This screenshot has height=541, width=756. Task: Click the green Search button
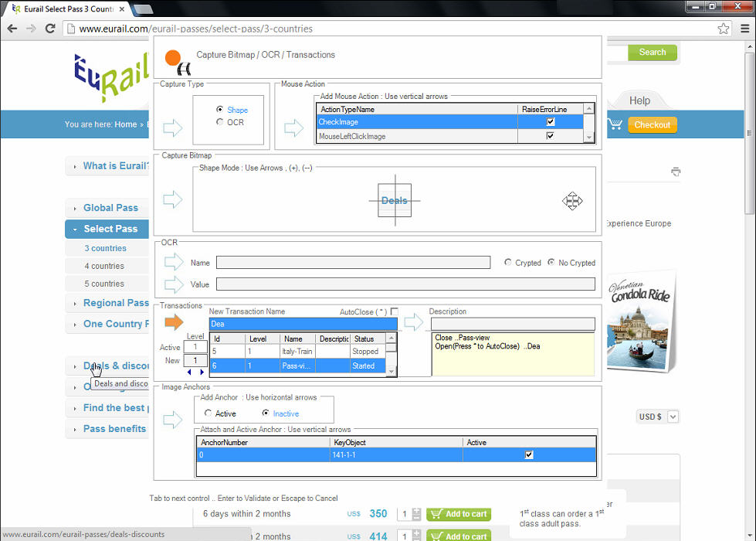(653, 52)
